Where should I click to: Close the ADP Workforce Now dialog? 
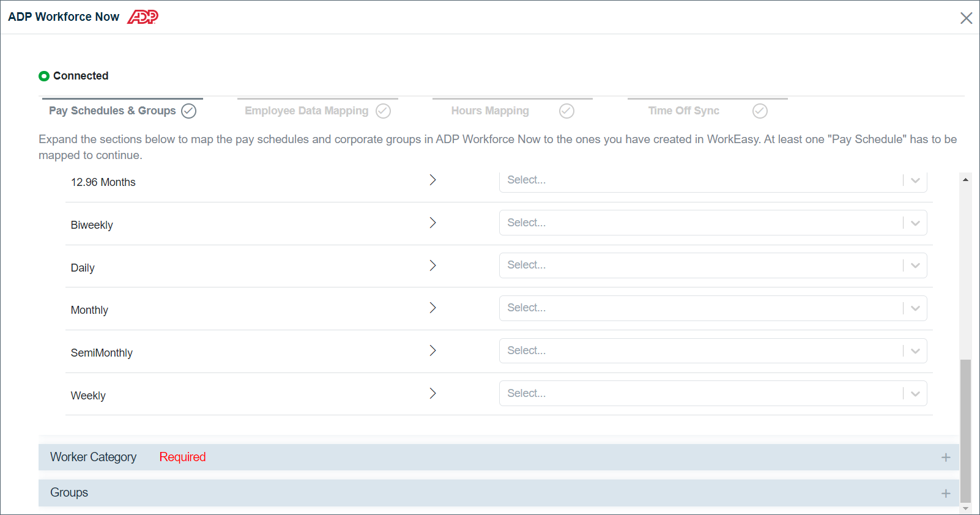point(967,18)
